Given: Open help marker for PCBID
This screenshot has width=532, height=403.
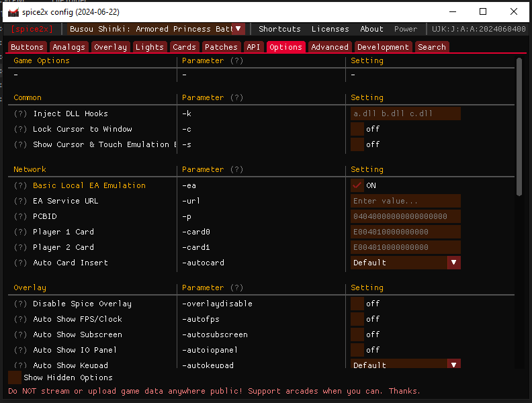Looking at the screenshot, I should pyautogui.click(x=20, y=216).
